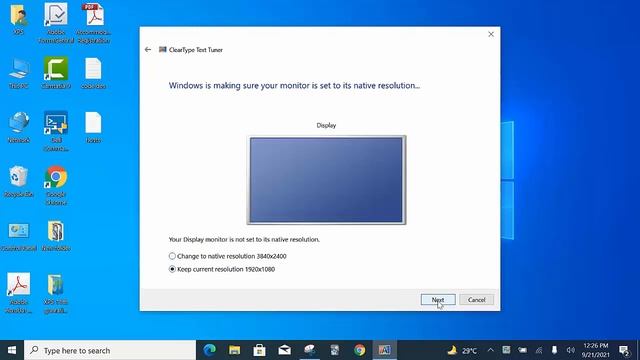Open the Windows Start menu
Image resolution: width=640 pixels, height=360 pixels.
pyautogui.click(x=12, y=350)
